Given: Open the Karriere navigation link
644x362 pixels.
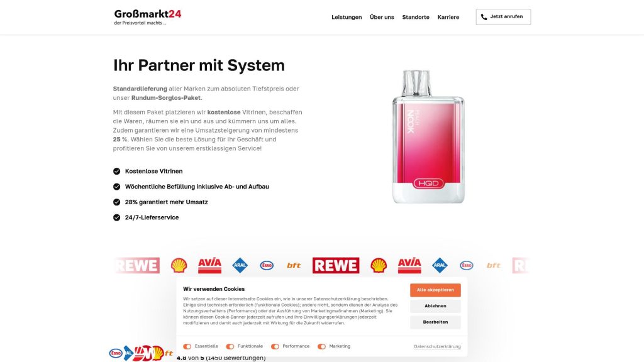Looking at the screenshot, I should (448, 17).
